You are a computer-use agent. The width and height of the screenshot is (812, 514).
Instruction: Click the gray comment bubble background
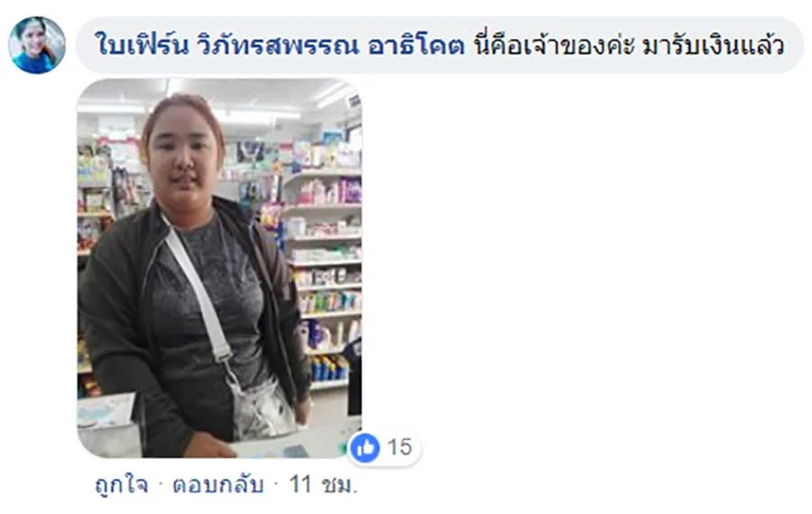click(x=439, y=44)
